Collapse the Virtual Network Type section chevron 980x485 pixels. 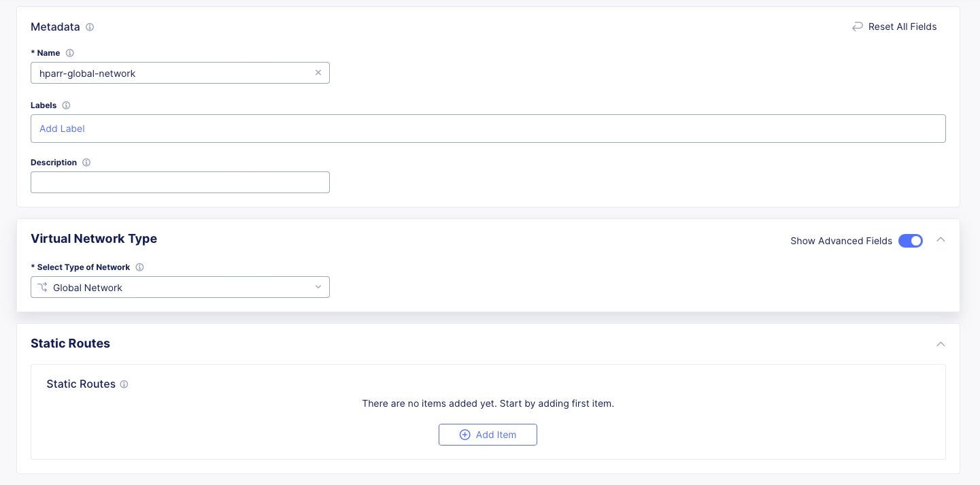pyautogui.click(x=941, y=239)
